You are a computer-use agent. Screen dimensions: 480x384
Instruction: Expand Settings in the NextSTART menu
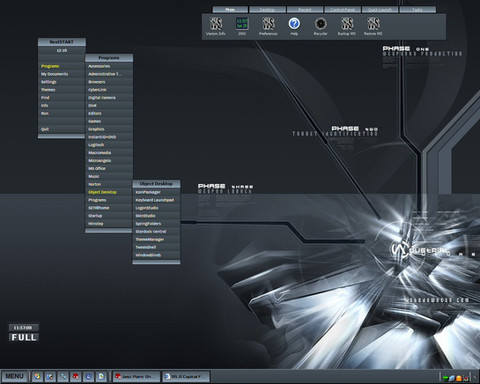(x=62, y=82)
